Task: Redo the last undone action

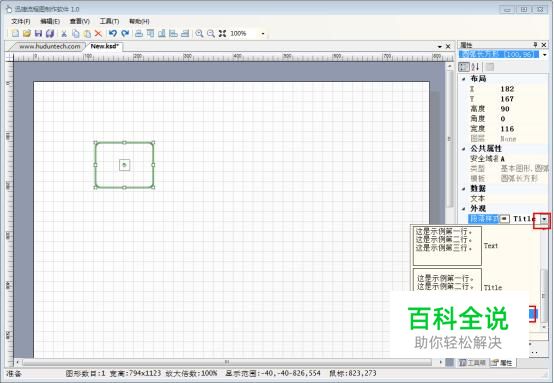Action: pos(125,34)
